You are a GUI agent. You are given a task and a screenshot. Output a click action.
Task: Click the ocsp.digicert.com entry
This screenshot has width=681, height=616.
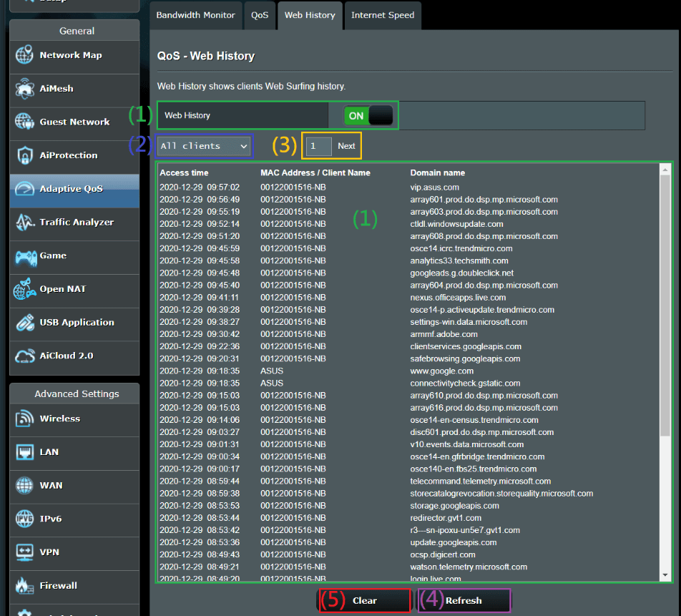point(443,554)
